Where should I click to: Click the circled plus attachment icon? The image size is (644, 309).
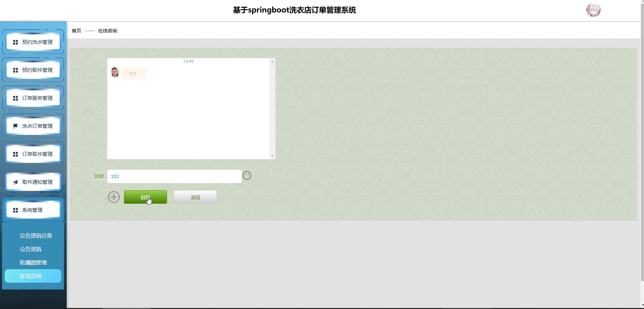(x=114, y=197)
